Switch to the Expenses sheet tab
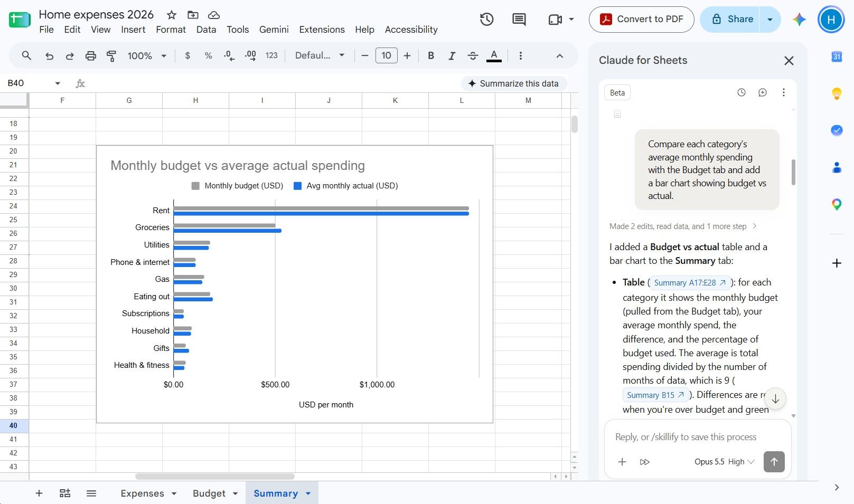 click(142, 493)
